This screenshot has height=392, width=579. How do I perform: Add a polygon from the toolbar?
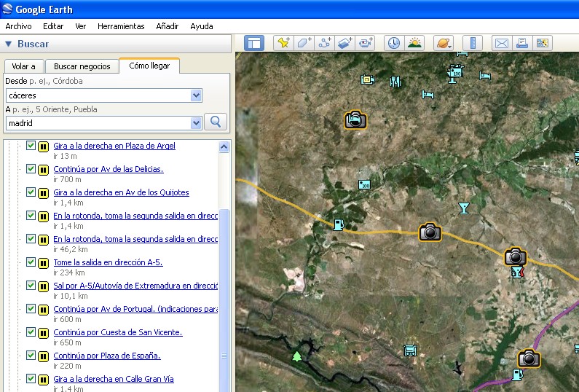pos(304,43)
